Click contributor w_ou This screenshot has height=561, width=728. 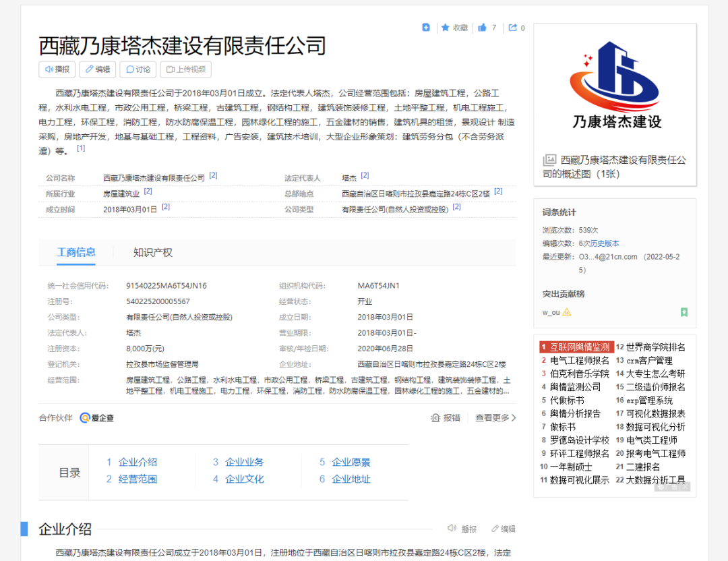click(551, 313)
